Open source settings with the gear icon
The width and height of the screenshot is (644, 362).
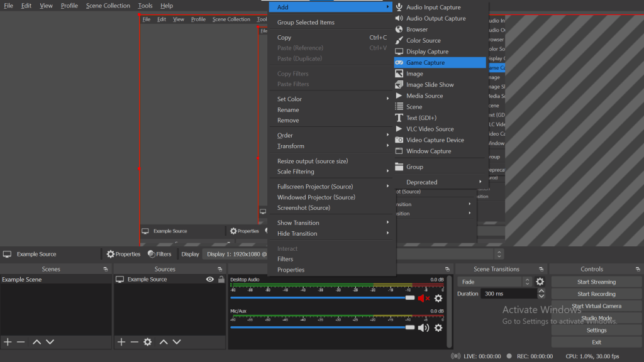[147, 342]
